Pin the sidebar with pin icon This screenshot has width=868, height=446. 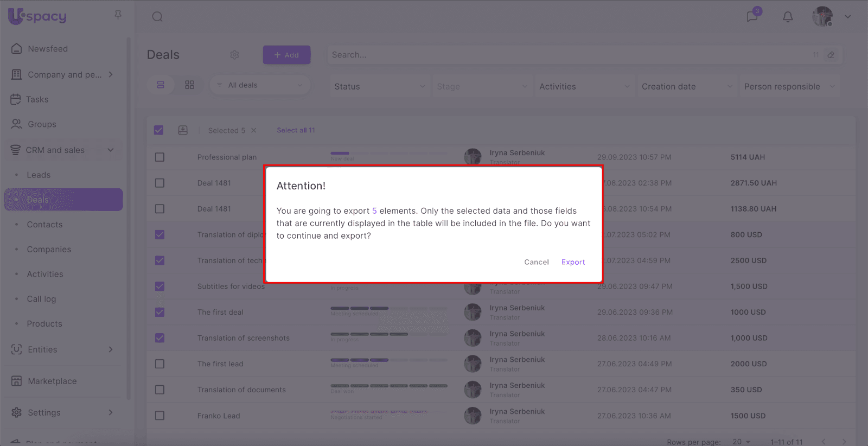coord(118,15)
